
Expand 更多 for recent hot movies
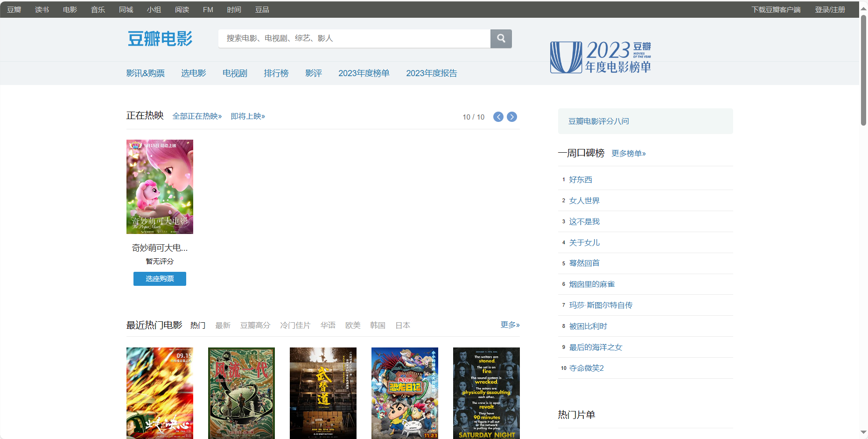pos(510,325)
